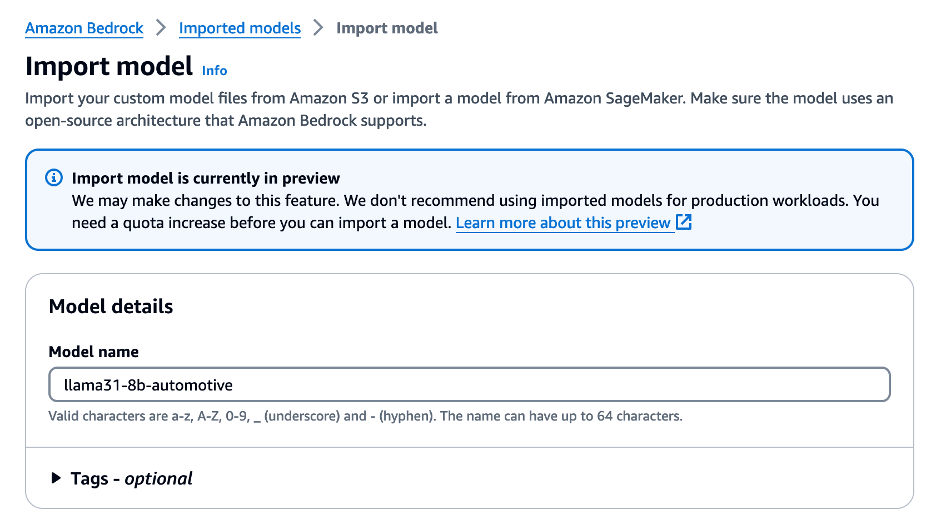Click the chevron after Amazon Bedrock breadcrumb
The width and height of the screenshot is (936, 524).
tap(161, 28)
